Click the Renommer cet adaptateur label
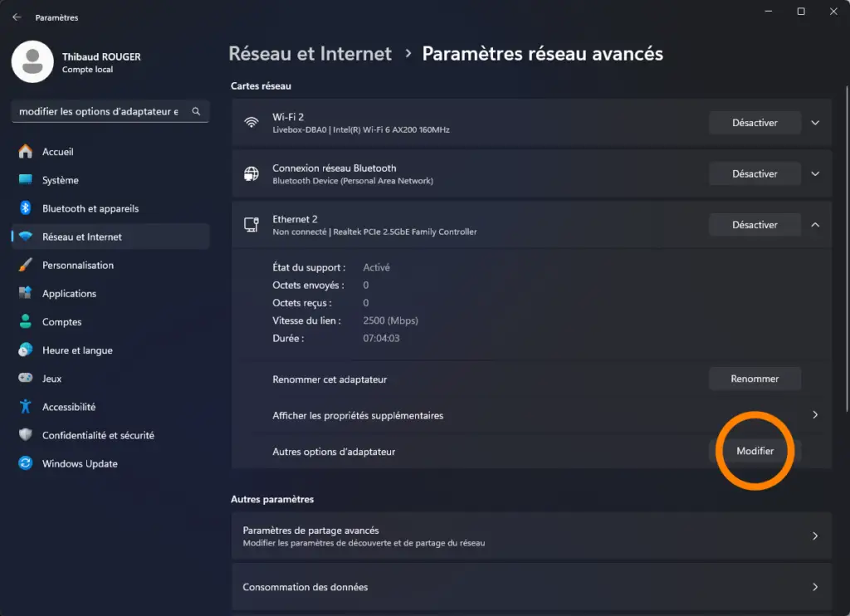The height and width of the screenshot is (616, 850). pos(330,379)
